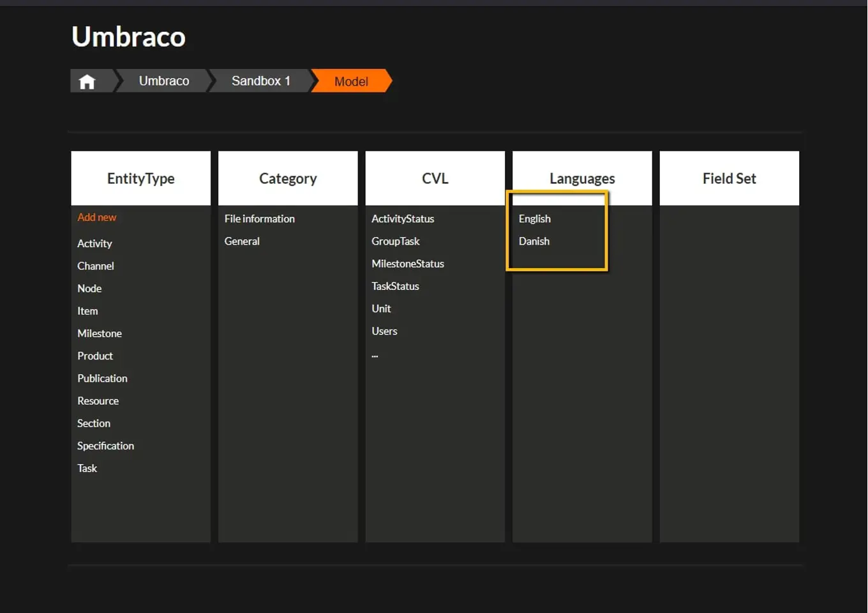868x613 pixels.
Task: Click the Umbraco page title
Action: pos(128,36)
